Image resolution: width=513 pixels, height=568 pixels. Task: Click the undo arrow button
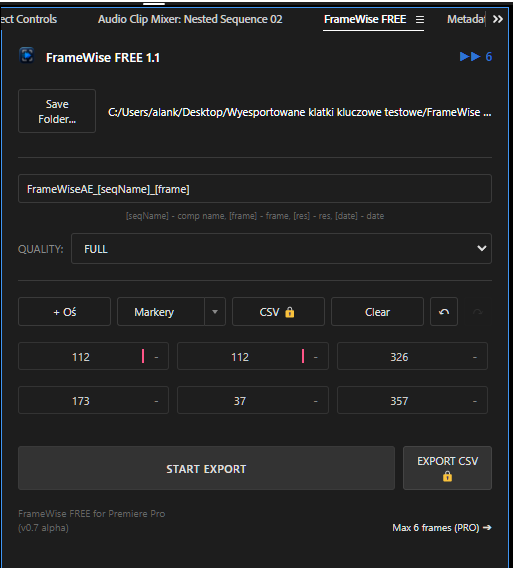pyautogui.click(x=444, y=312)
